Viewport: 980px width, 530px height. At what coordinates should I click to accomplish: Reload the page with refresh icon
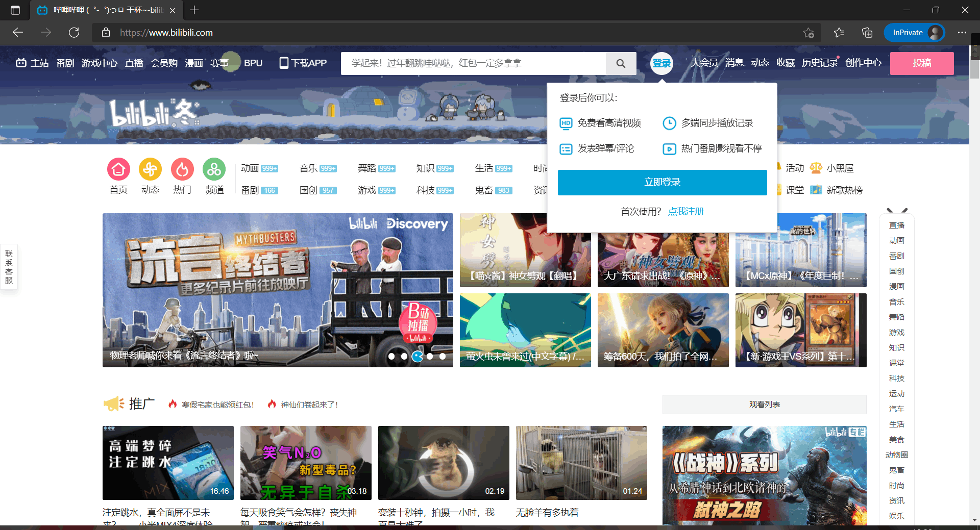tap(74, 33)
